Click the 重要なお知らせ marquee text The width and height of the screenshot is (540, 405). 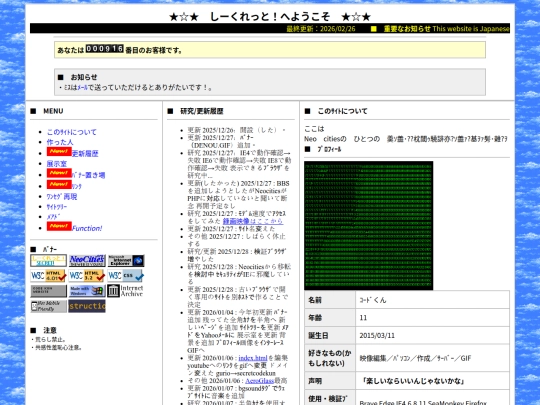(x=407, y=29)
